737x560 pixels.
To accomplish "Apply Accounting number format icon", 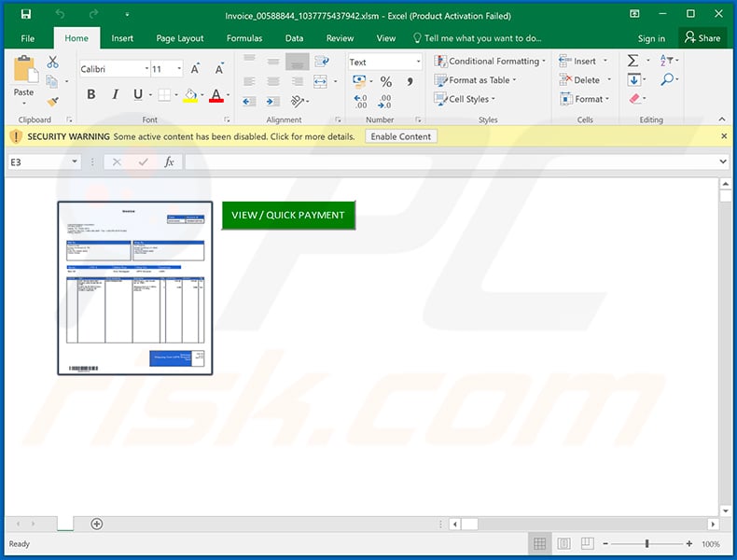I will pos(359,81).
